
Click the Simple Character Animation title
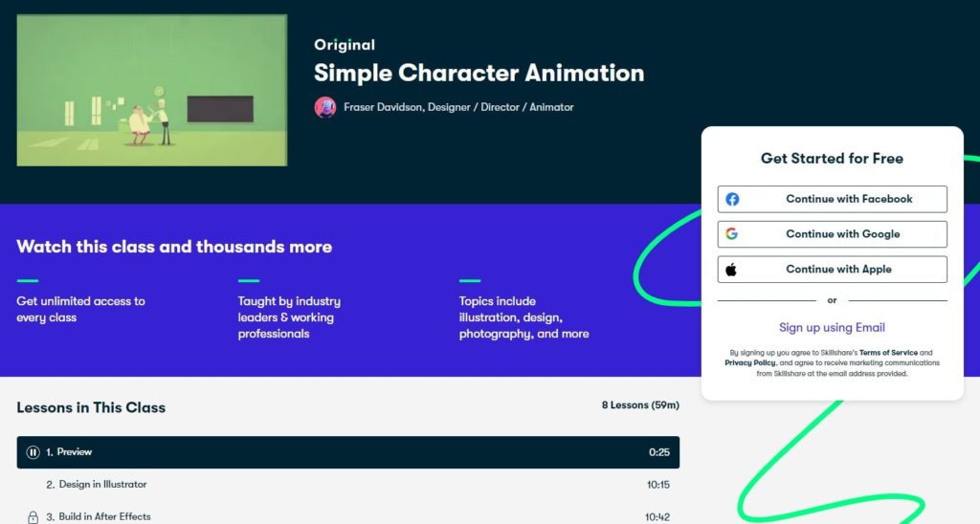point(479,74)
